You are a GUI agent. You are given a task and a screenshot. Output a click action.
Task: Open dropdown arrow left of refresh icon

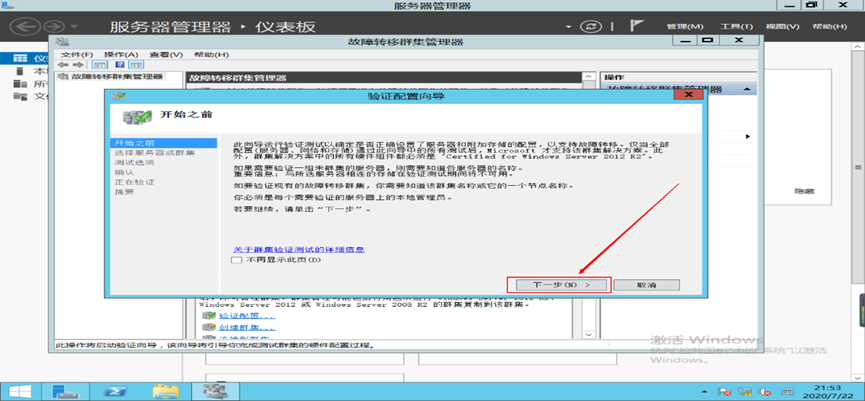click(570, 26)
